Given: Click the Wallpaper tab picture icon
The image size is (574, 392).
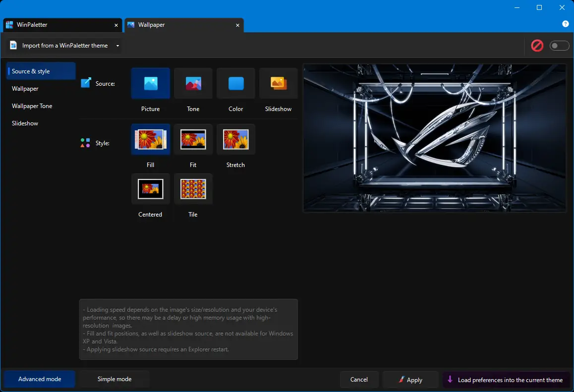Looking at the screenshot, I should click(131, 25).
